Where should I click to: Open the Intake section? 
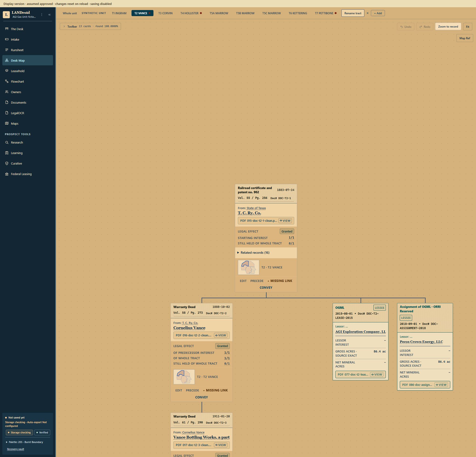click(x=27, y=39)
